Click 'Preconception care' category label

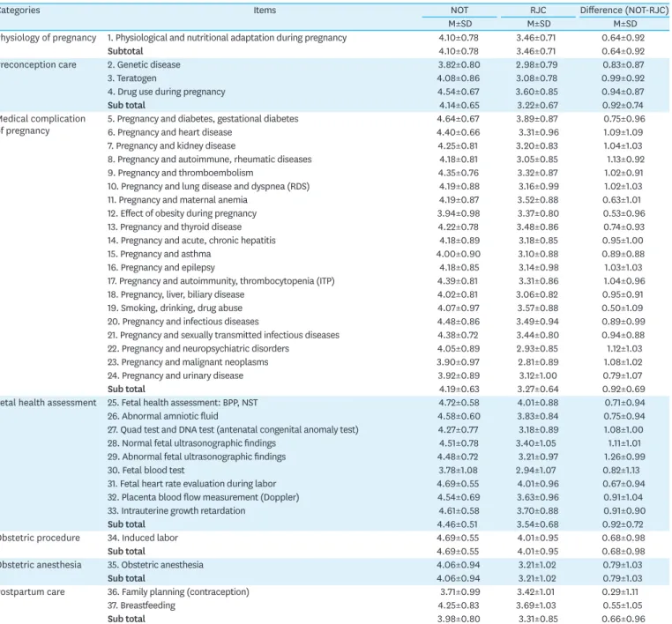(x=38, y=64)
